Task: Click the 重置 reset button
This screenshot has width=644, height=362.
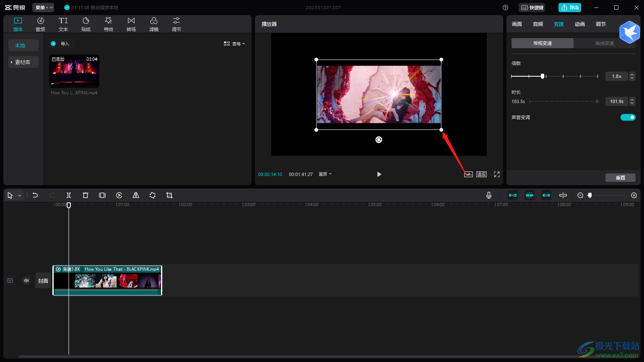Action: pos(621,178)
